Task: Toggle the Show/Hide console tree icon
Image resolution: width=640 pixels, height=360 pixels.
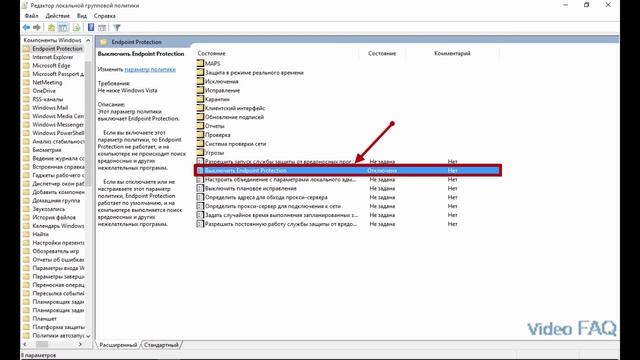Action: (x=63, y=28)
